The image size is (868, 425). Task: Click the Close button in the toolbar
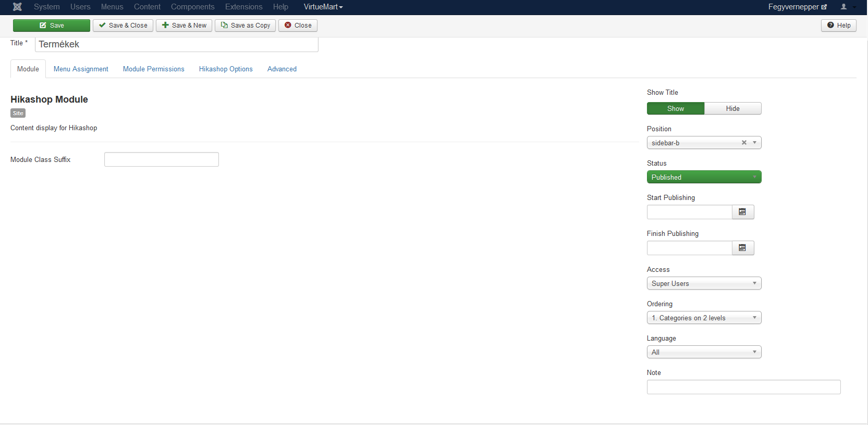click(x=298, y=26)
